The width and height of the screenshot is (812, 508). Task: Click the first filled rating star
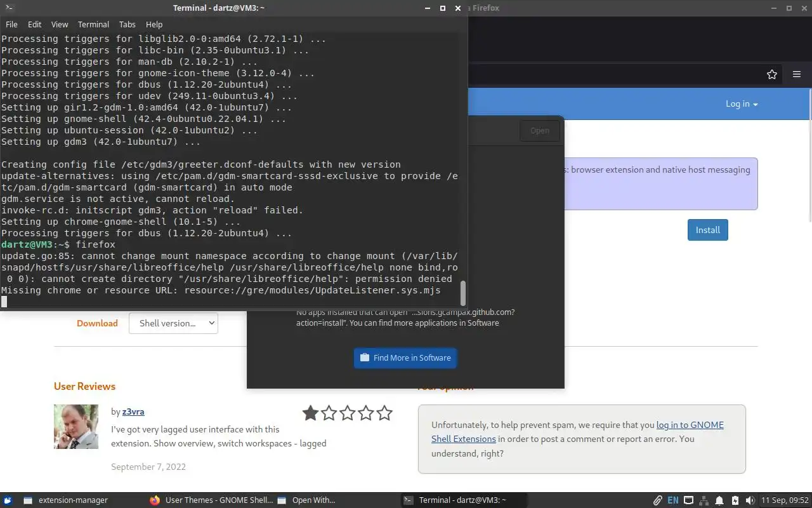[310, 413]
